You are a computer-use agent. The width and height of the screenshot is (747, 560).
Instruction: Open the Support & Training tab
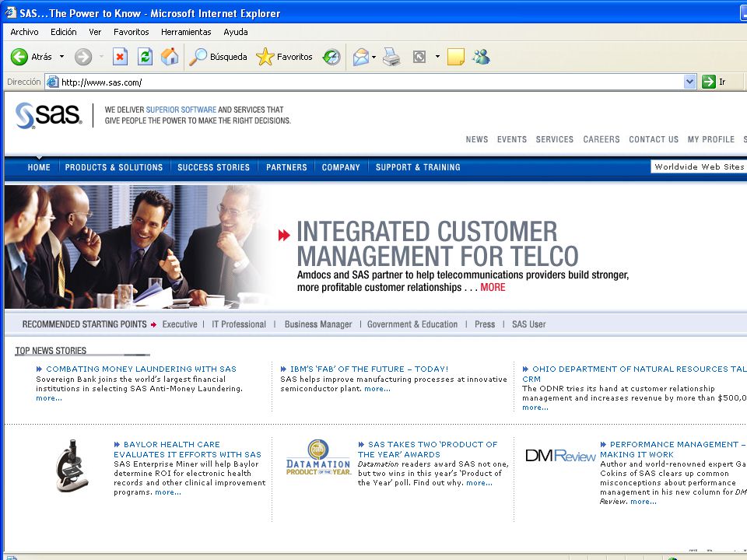coord(418,167)
